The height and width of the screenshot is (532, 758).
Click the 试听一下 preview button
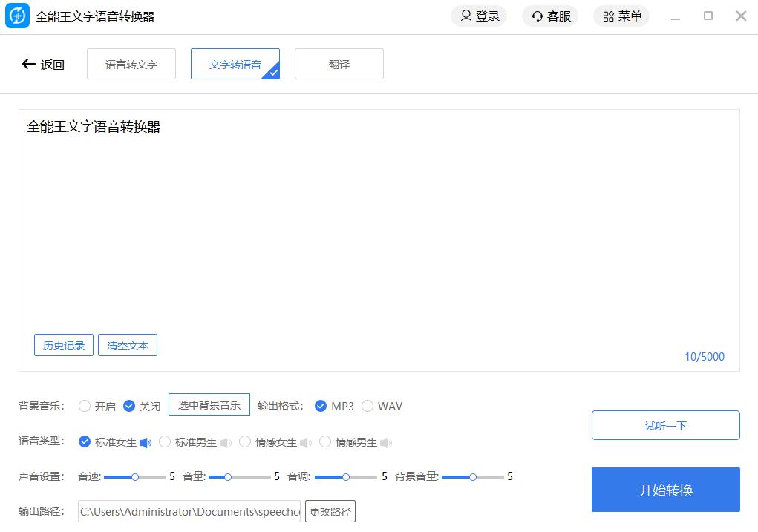[665, 425]
